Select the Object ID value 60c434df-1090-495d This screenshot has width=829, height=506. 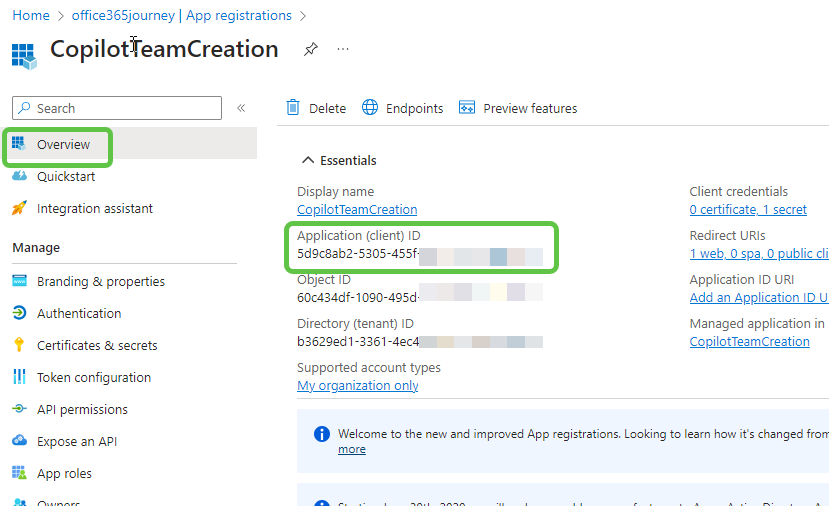tap(358, 298)
